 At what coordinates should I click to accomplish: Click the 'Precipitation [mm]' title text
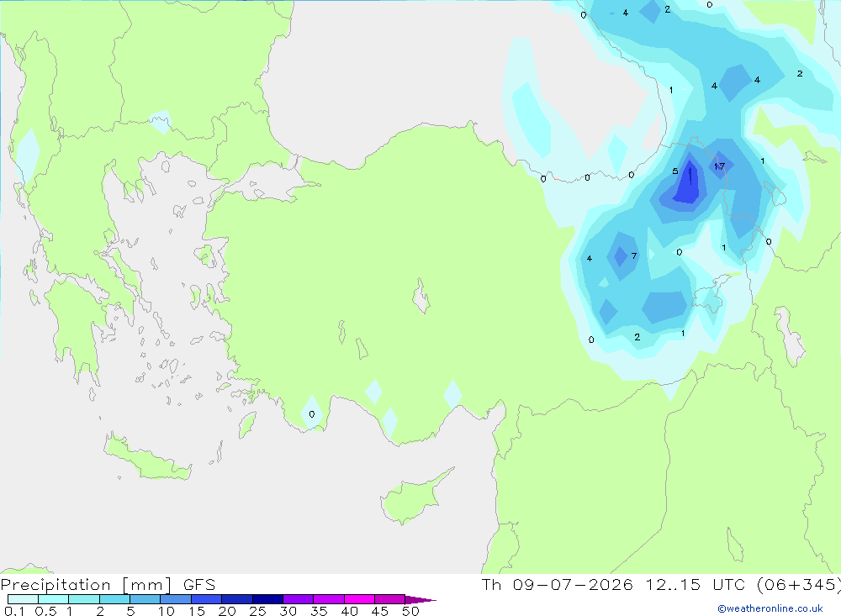point(86,585)
